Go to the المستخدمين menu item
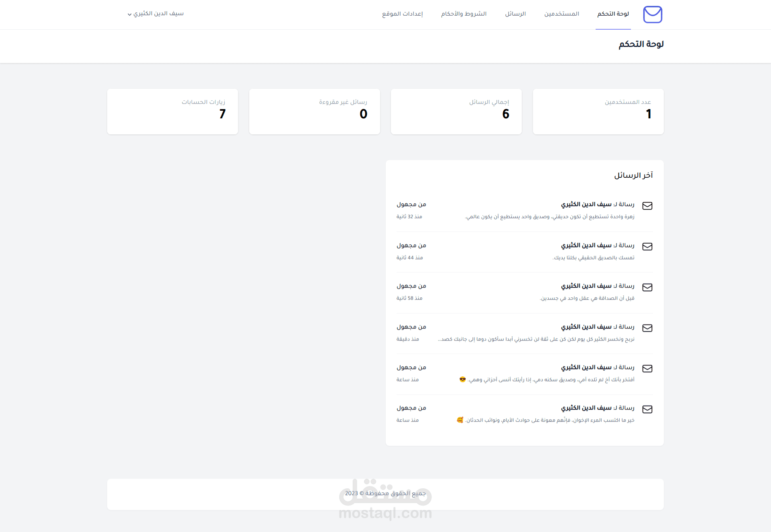Image resolution: width=771 pixels, height=532 pixels. [x=561, y=14]
